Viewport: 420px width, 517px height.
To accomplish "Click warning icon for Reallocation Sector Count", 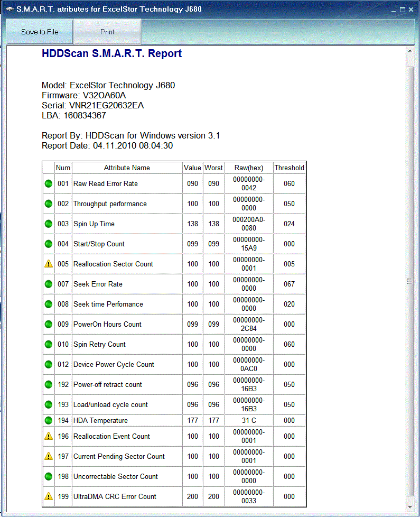I will (x=49, y=264).
